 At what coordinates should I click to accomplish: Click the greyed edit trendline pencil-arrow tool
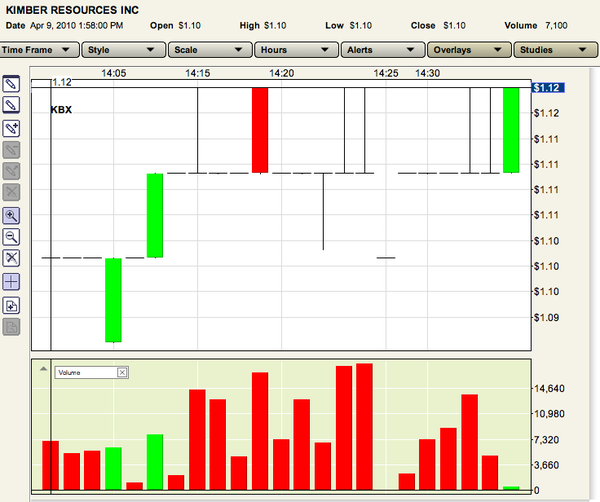pos(11,171)
